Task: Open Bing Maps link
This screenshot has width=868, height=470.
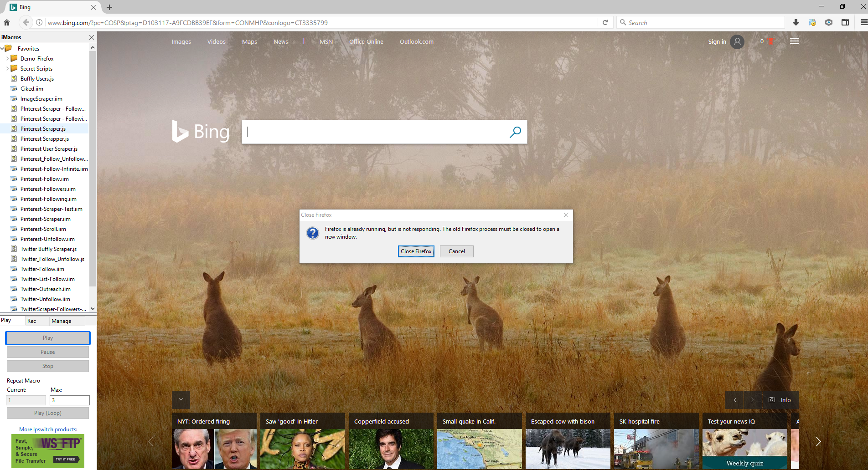Action: tap(249, 41)
